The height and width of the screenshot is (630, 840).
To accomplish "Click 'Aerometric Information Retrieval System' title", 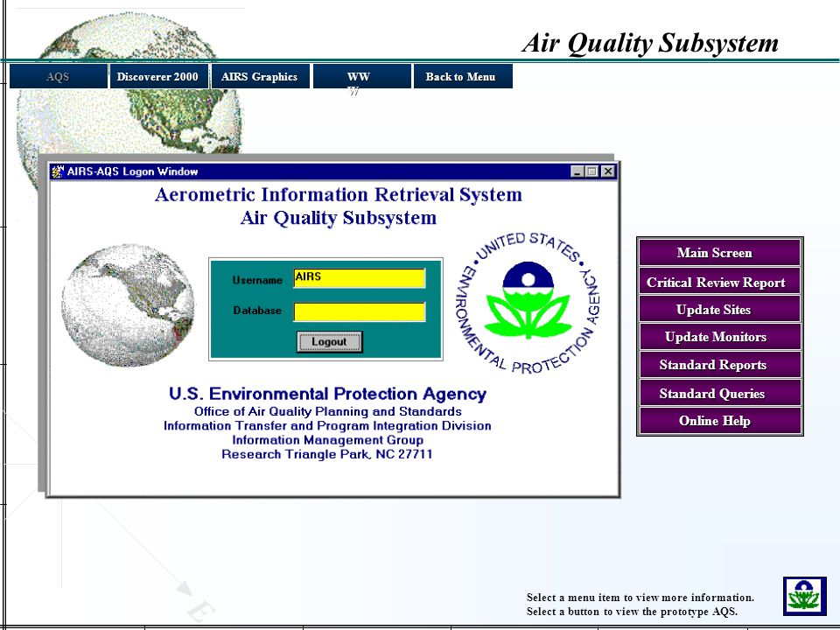I will tap(339, 194).
